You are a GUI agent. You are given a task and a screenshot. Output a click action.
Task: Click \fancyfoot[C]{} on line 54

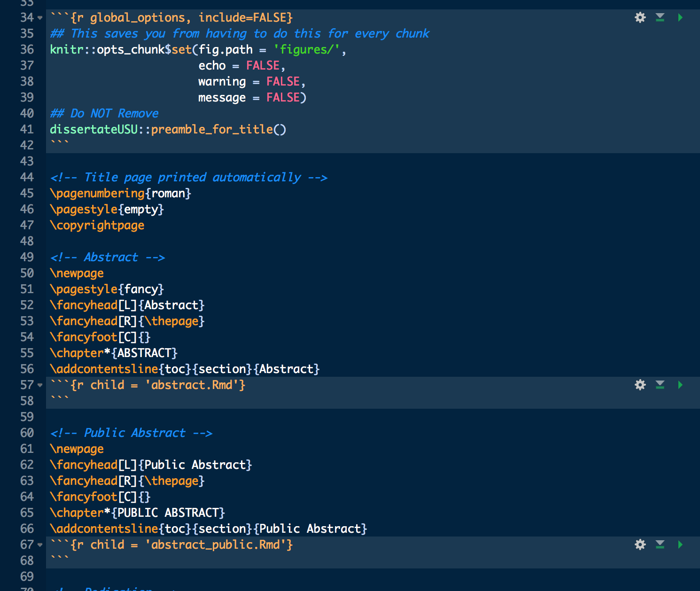100,337
